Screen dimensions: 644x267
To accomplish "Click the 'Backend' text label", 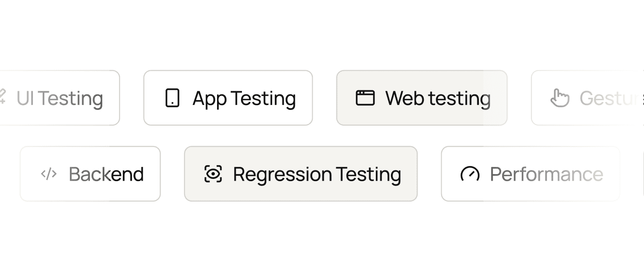I will click(106, 174).
